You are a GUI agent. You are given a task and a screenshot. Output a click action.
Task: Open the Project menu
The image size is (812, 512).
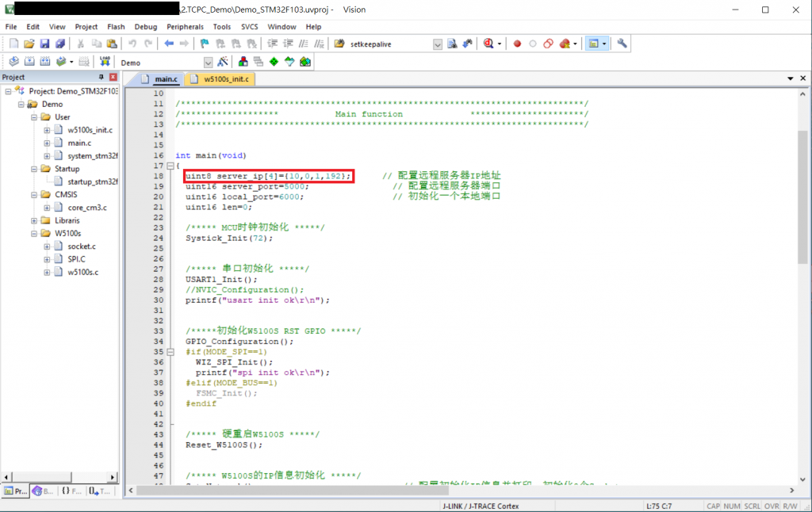(x=86, y=27)
